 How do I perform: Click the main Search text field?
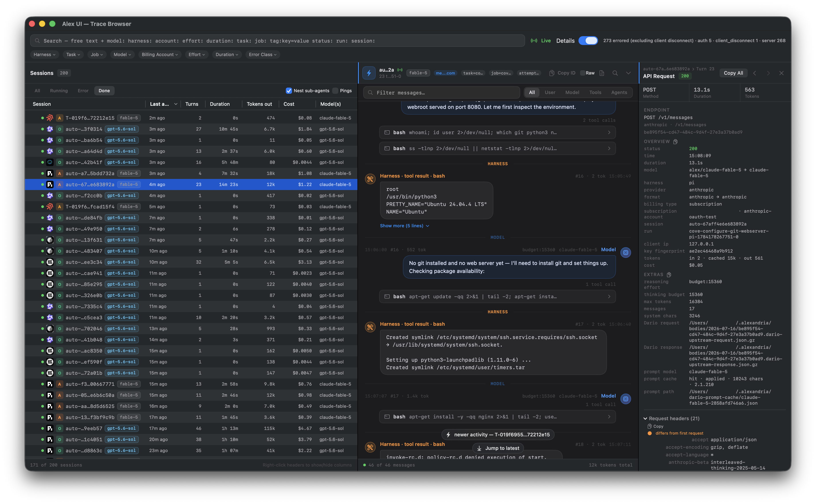pos(277,41)
